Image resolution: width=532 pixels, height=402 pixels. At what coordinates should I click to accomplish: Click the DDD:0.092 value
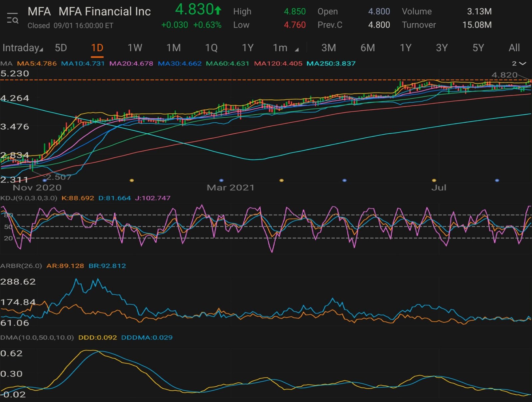click(97, 337)
